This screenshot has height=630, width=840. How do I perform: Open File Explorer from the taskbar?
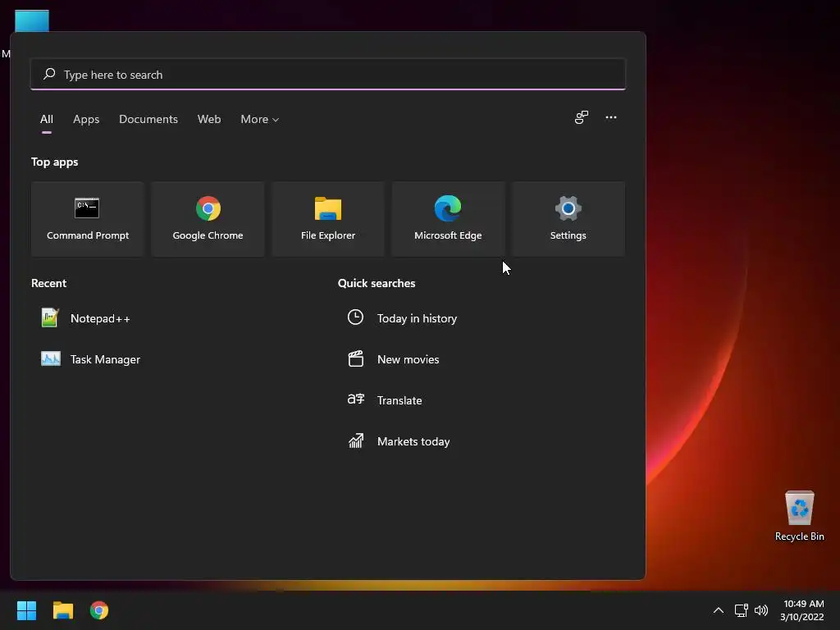tap(62, 610)
